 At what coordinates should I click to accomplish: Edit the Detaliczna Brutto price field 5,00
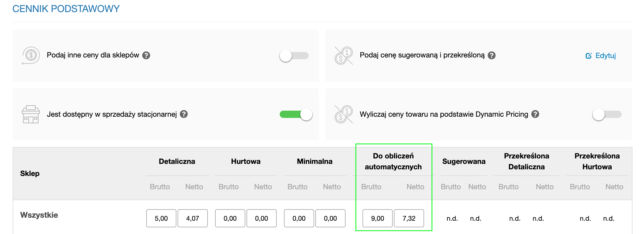[x=161, y=218]
